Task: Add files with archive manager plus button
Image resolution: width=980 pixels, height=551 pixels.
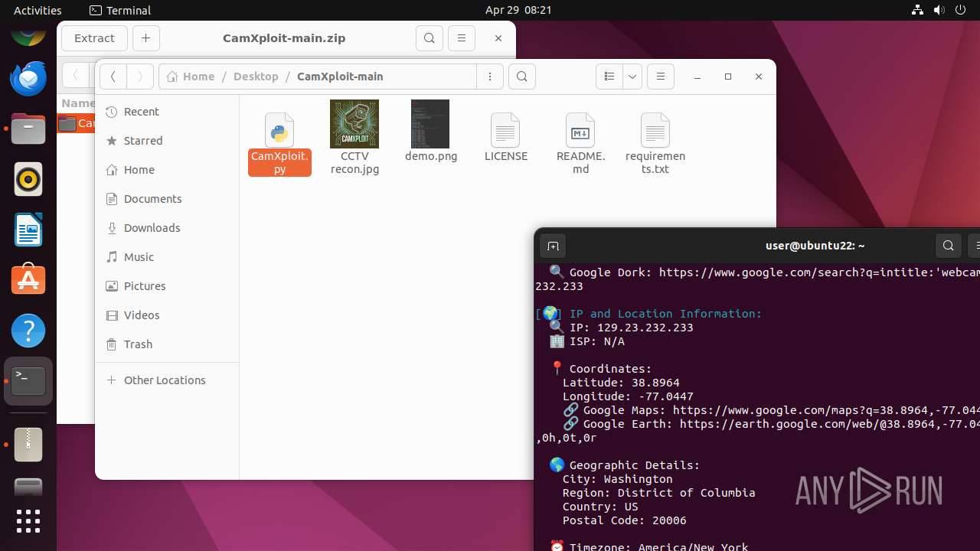Action: pyautogui.click(x=146, y=38)
